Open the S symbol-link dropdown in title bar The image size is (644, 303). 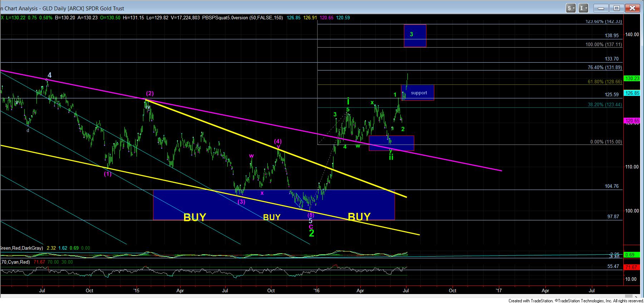[x=571, y=8]
